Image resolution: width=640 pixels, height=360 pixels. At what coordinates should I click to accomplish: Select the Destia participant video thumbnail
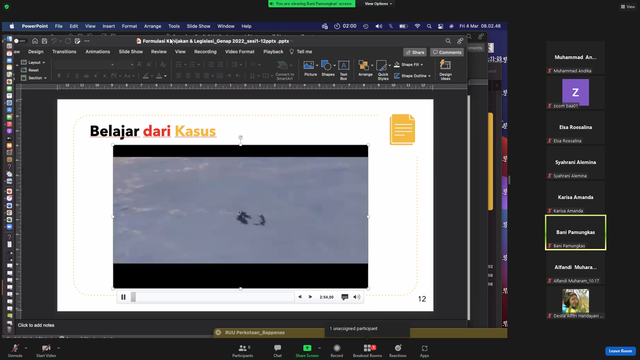point(576,302)
